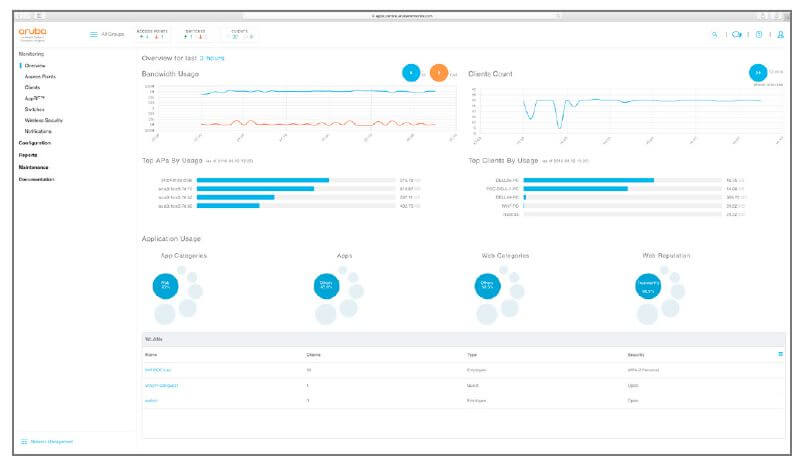
Task: Click the help document icon in header
Action: (x=759, y=34)
